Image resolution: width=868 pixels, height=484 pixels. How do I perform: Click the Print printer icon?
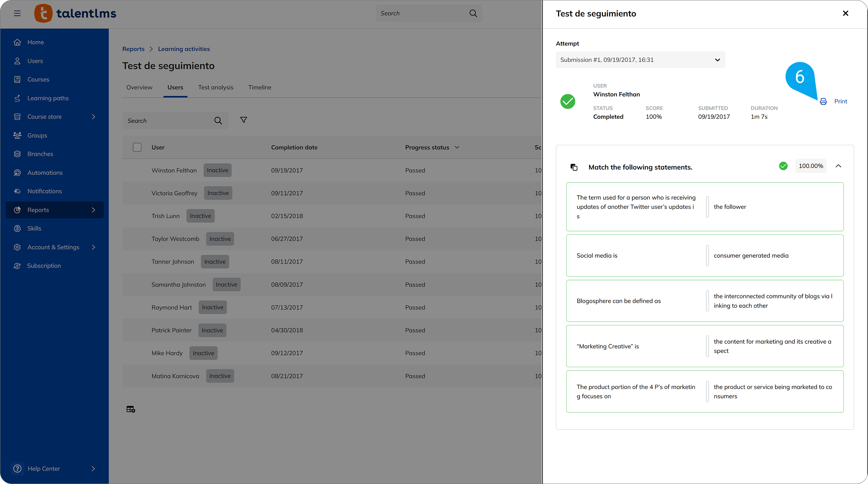823,101
